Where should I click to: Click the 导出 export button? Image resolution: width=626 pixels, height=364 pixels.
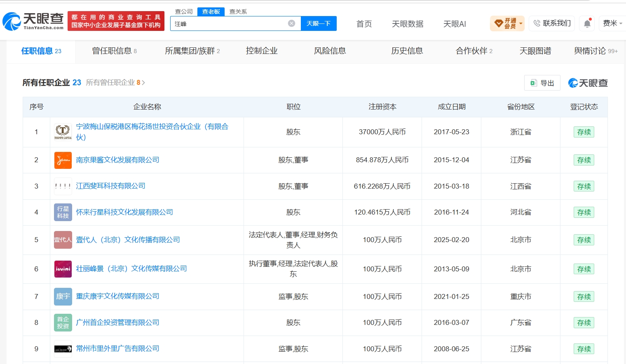(x=542, y=83)
